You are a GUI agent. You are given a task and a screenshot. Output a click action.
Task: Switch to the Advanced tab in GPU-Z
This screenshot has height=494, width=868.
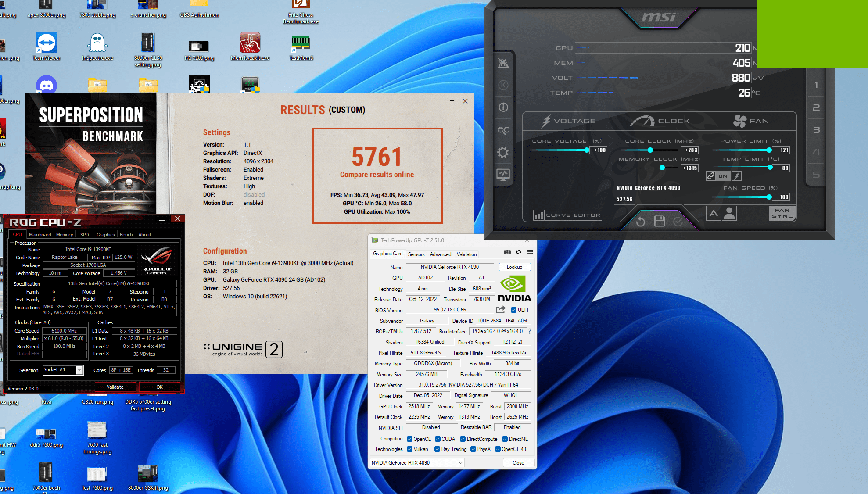coord(440,254)
